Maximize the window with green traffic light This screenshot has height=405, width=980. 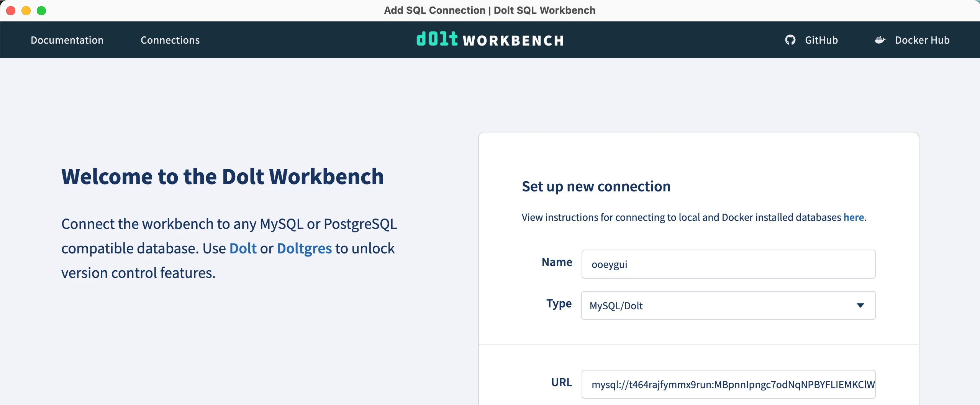[x=41, y=10]
